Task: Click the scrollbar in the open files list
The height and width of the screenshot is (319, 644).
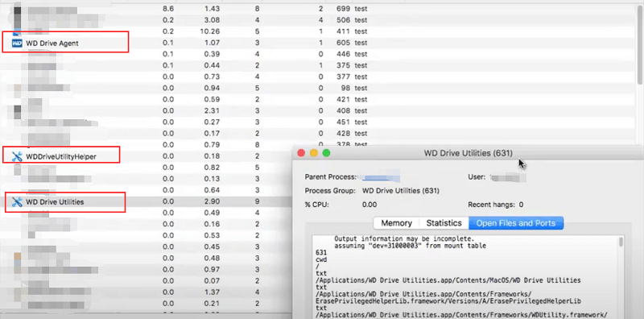Action: tap(621, 242)
